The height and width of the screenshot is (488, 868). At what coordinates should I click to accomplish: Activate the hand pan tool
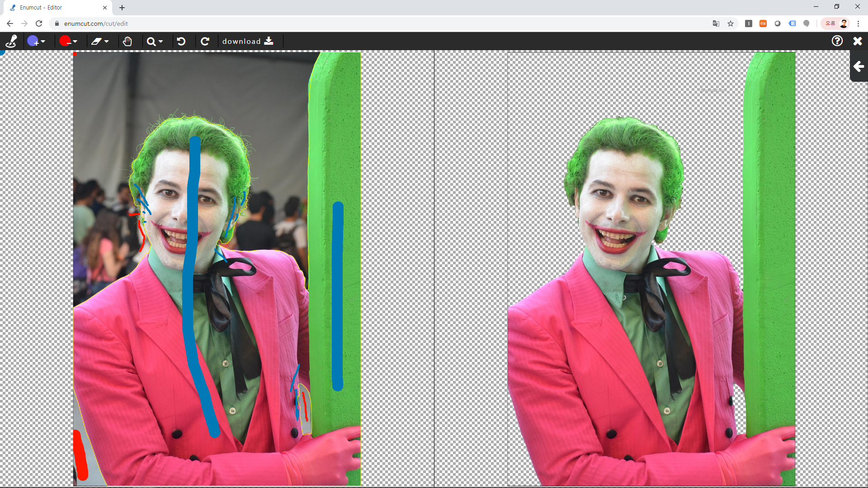pyautogui.click(x=127, y=41)
